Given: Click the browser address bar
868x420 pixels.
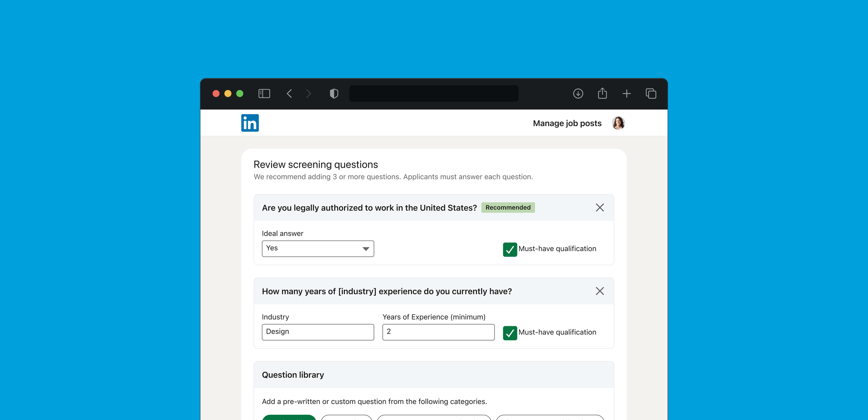Looking at the screenshot, I should (434, 93).
